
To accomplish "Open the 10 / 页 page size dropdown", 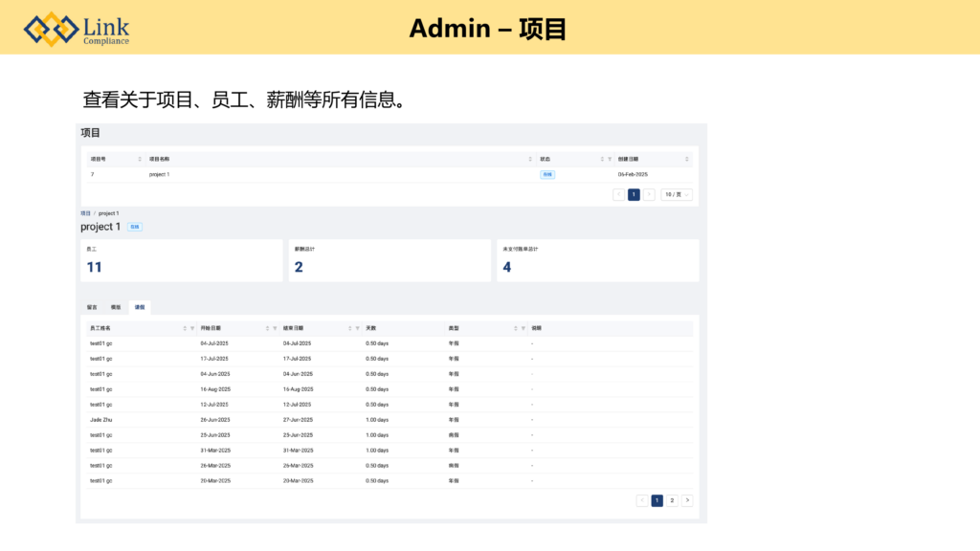I will pos(677,194).
